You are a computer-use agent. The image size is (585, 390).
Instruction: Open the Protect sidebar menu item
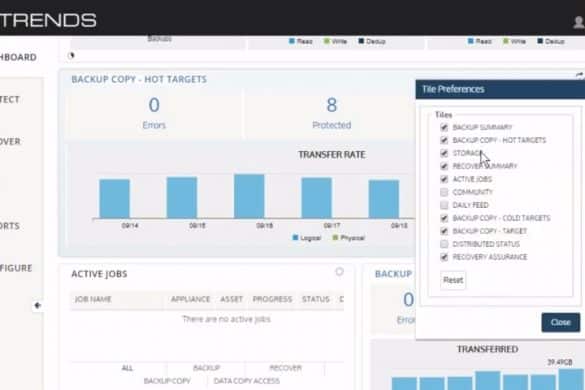pyautogui.click(x=10, y=99)
